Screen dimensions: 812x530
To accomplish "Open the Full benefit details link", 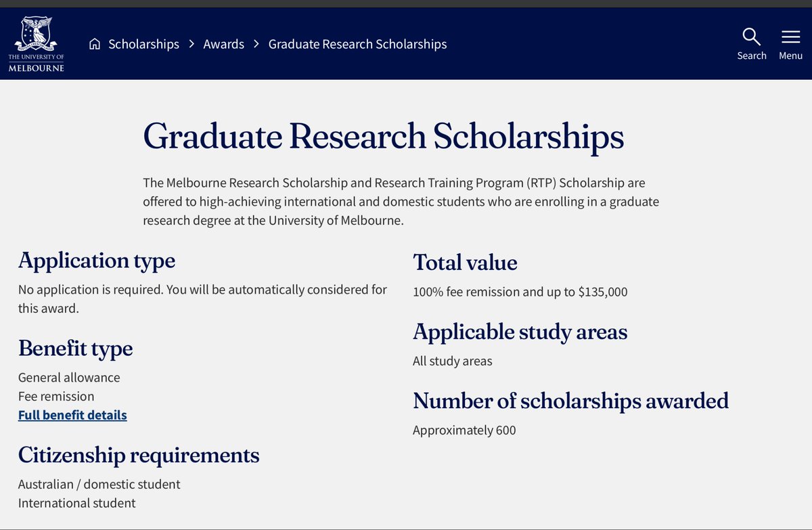I will (72, 415).
